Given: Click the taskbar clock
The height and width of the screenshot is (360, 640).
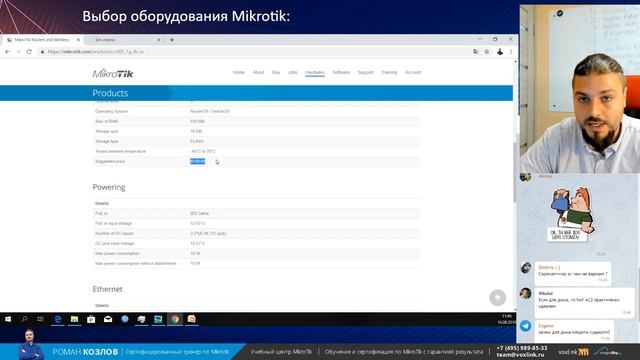Looking at the screenshot, I should (506, 319).
